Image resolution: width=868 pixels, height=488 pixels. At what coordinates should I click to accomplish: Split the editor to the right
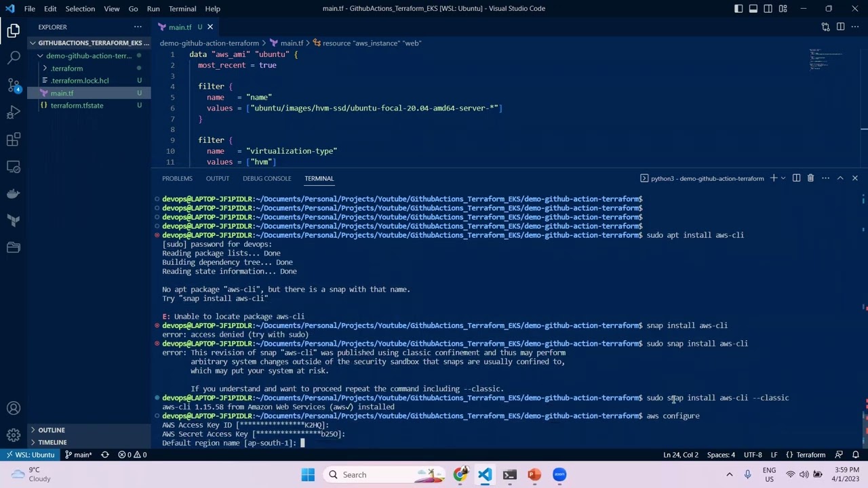(x=840, y=27)
